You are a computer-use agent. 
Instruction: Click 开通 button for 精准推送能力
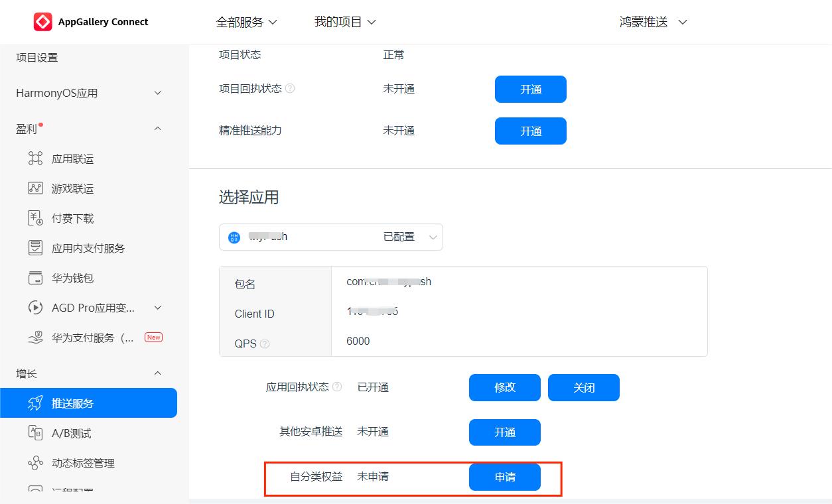[531, 131]
